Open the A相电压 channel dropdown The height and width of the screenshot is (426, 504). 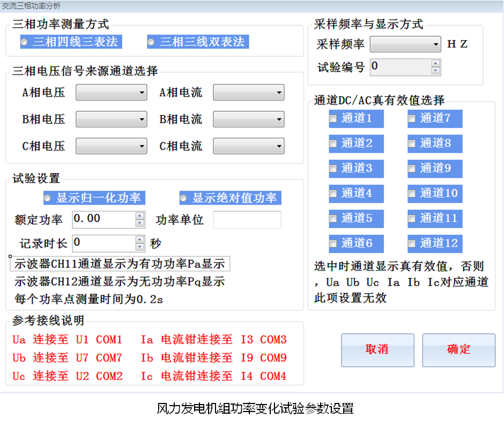pyautogui.click(x=112, y=93)
